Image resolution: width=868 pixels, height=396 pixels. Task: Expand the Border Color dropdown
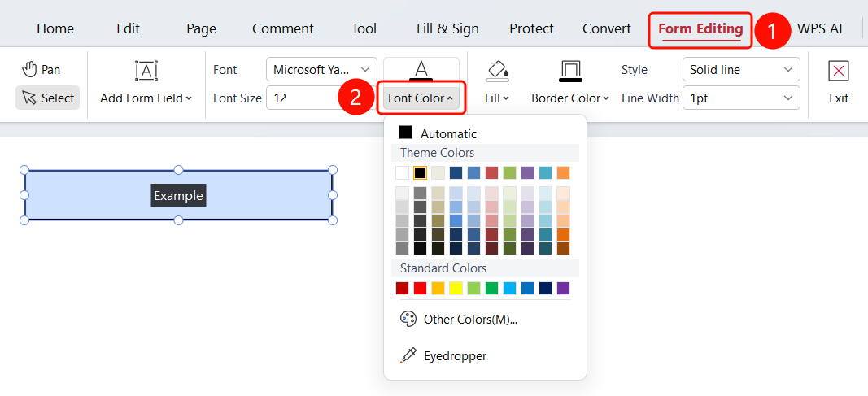point(570,98)
